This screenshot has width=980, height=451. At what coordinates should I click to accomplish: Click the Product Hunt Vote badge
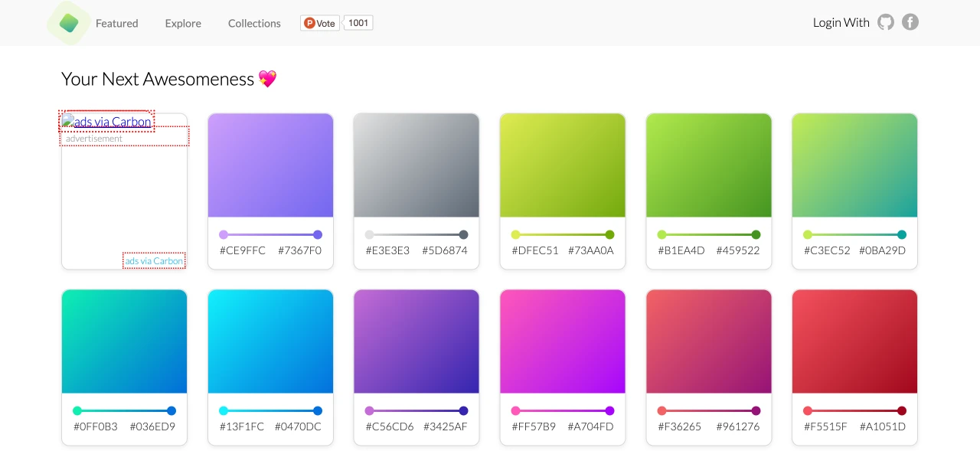click(319, 23)
